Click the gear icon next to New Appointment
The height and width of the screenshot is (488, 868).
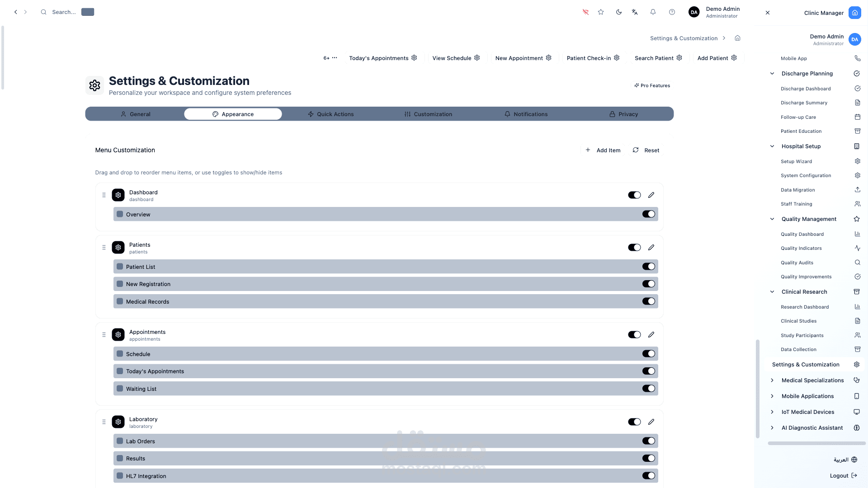click(x=548, y=58)
